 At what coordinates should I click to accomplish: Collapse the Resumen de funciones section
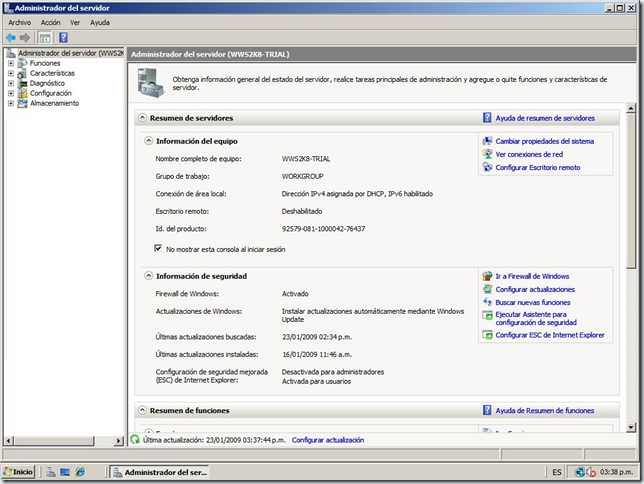click(142, 410)
